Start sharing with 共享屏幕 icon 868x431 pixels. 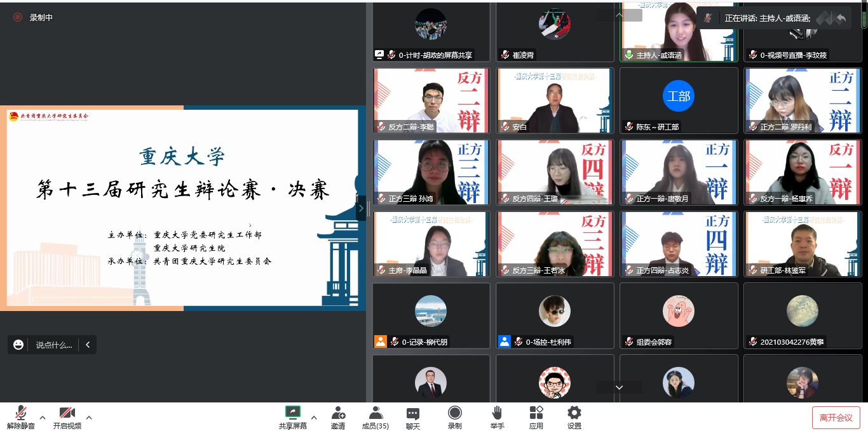(x=293, y=418)
